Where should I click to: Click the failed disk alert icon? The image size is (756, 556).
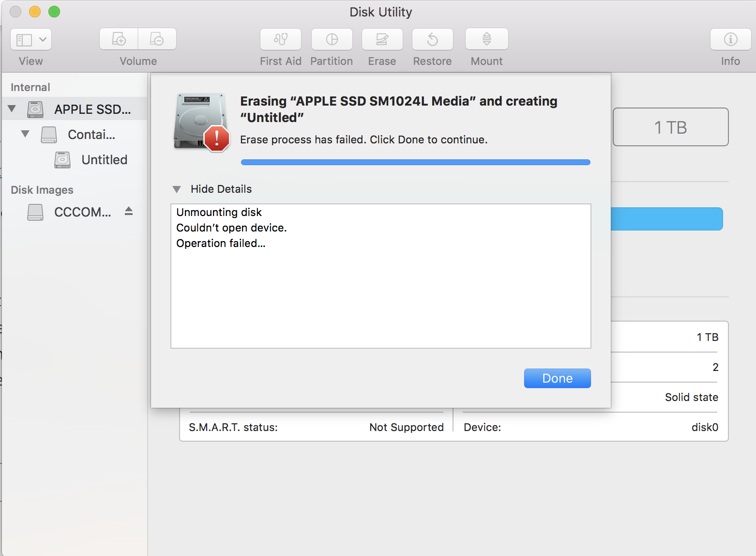coord(202,122)
